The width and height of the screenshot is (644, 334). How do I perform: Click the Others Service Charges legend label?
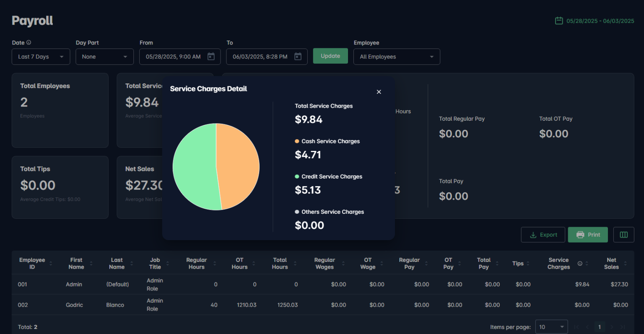coord(332,212)
